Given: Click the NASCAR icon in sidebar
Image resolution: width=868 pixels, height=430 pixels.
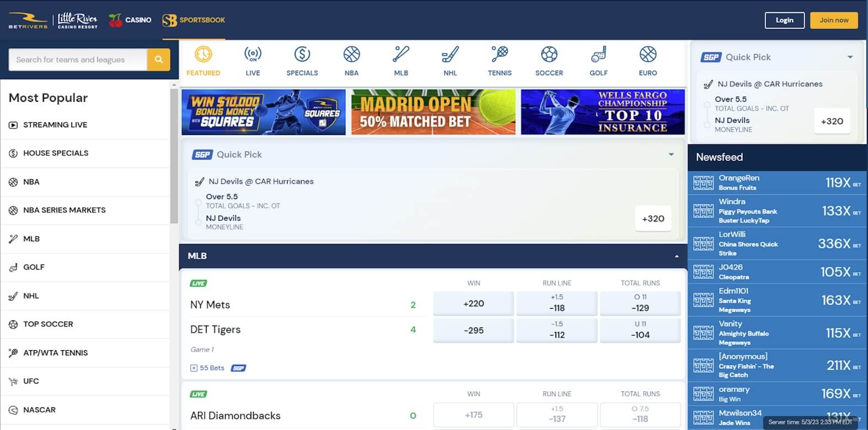Looking at the screenshot, I should click(13, 410).
